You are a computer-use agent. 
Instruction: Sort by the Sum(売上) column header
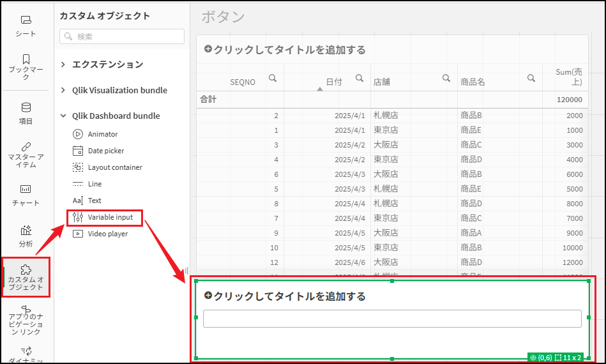pos(568,77)
